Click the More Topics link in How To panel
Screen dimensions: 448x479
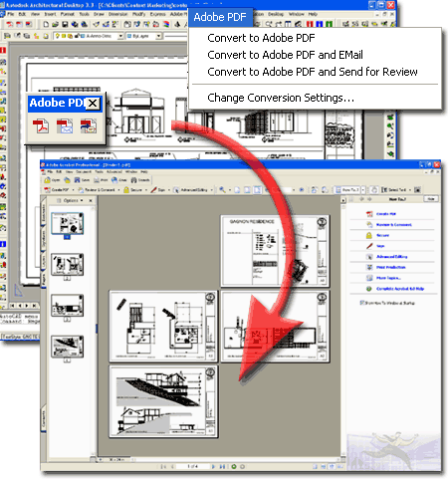click(x=388, y=278)
